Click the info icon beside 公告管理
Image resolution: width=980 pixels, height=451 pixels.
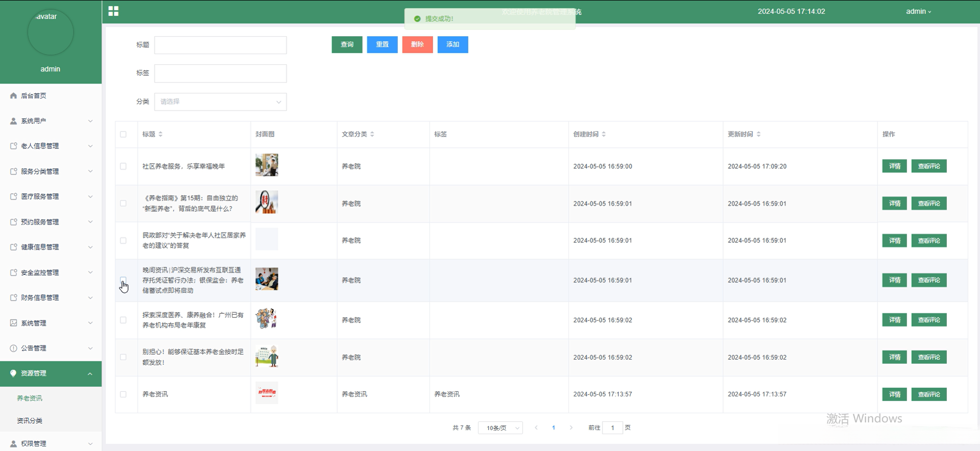tap(14, 348)
